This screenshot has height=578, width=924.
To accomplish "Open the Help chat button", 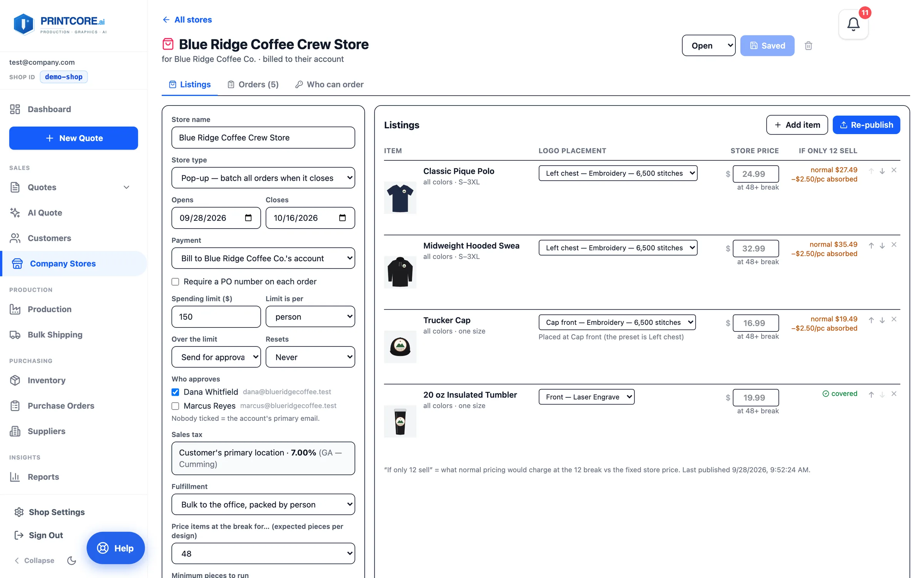I will tap(115, 548).
